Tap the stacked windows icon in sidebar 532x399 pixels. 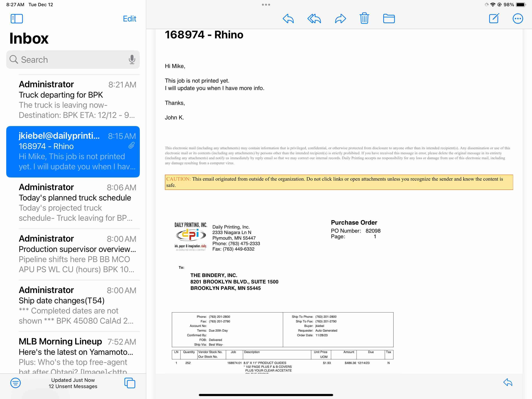pos(130,383)
